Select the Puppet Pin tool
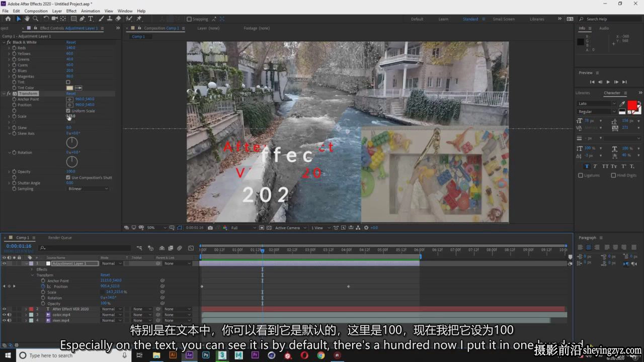This screenshot has height=362, width=644. (x=139, y=19)
